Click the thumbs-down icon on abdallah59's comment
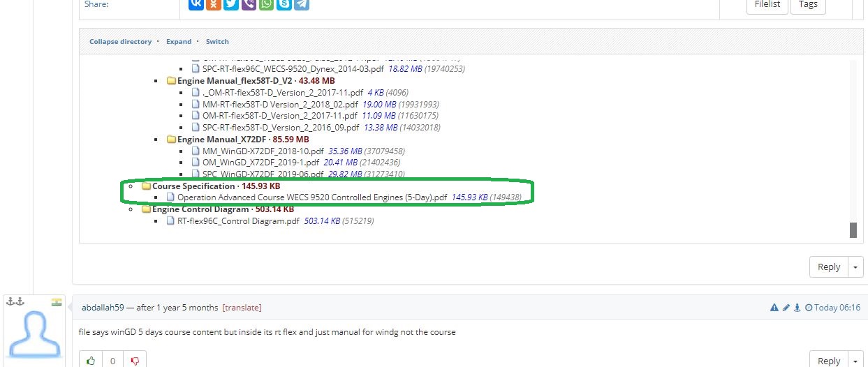Screen dimensions: 868x367 [135, 361]
